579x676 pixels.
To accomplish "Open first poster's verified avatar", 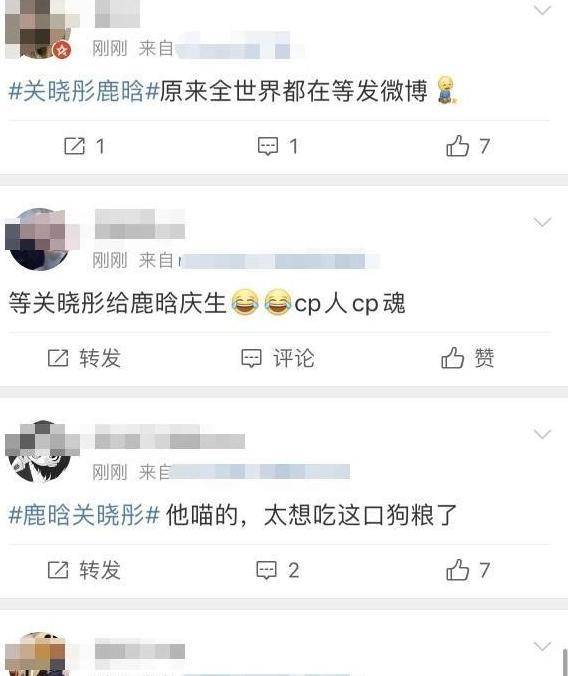I will pos(39,29).
